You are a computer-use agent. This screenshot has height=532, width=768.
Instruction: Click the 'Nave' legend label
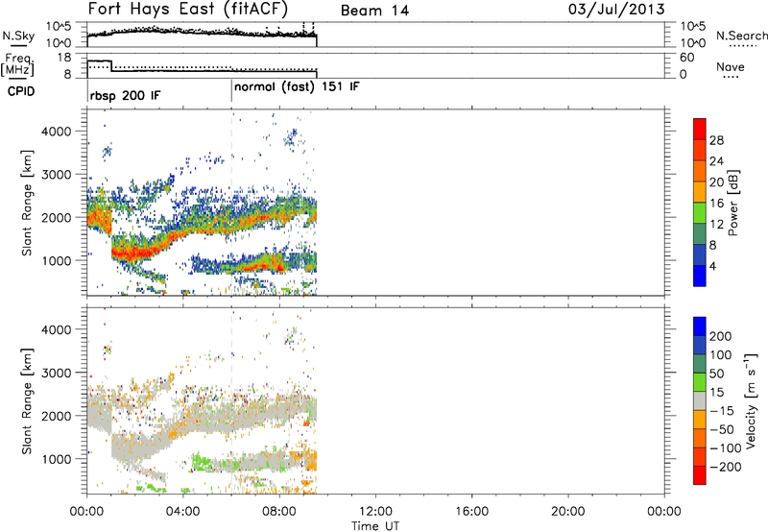click(x=731, y=67)
